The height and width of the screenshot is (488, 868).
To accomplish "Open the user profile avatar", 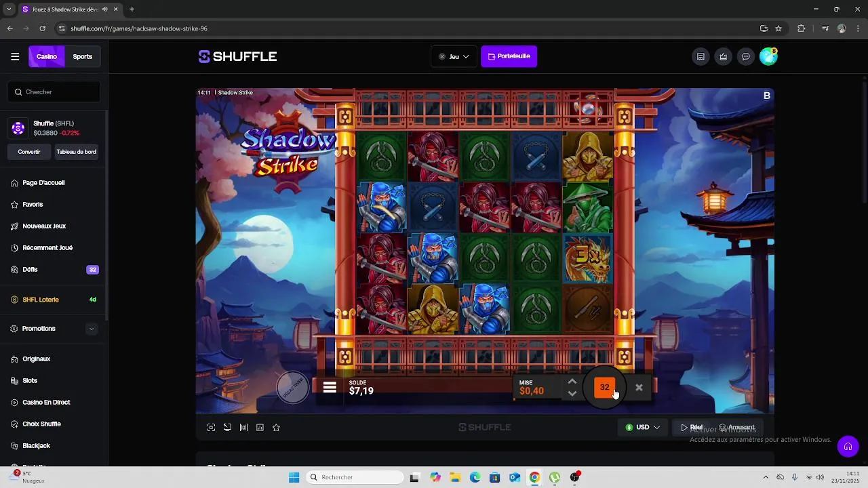I will coord(768,57).
